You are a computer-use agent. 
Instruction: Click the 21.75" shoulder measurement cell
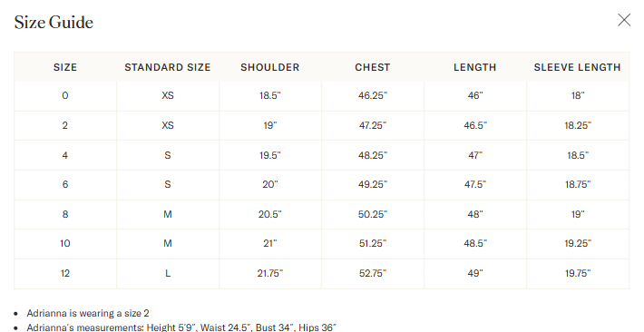[270, 273]
